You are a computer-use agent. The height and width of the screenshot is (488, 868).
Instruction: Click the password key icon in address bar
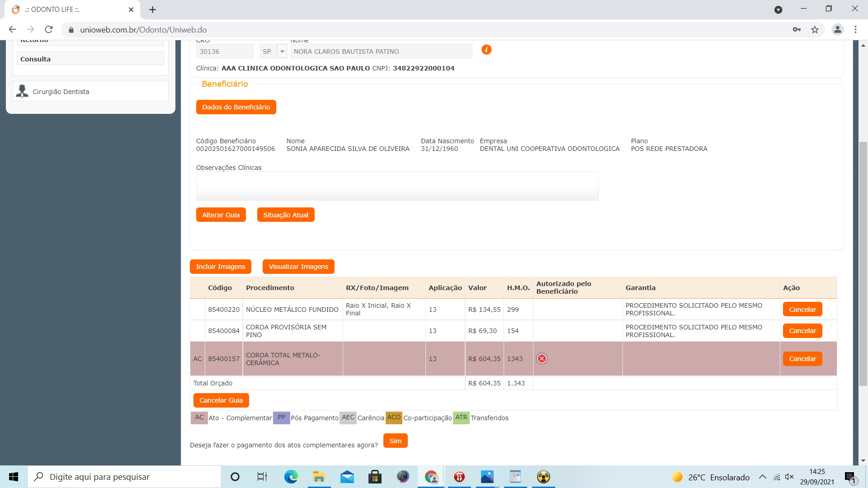pyautogui.click(x=797, y=30)
